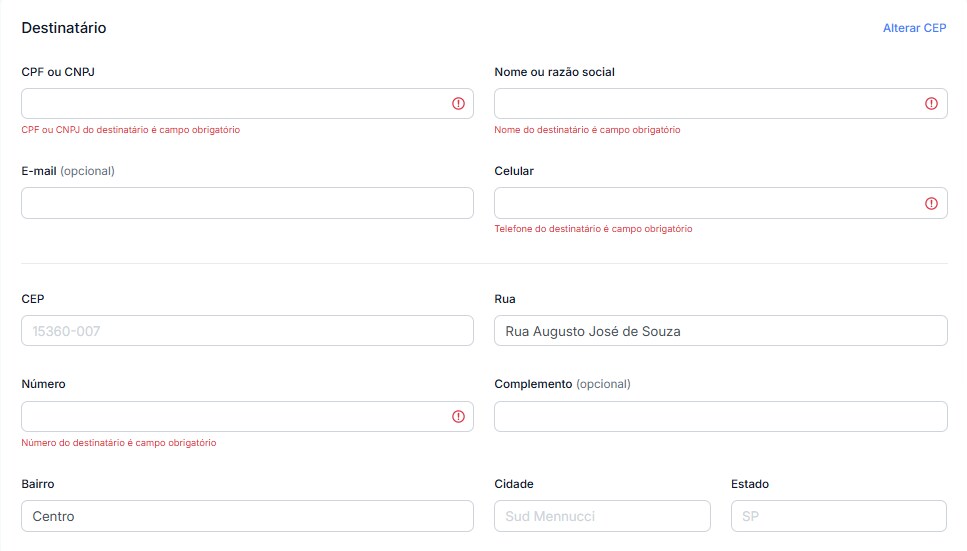Click the E-mail (opcional) label
The width and height of the screenshot is (967, 551).
click(x=68, y=171)
